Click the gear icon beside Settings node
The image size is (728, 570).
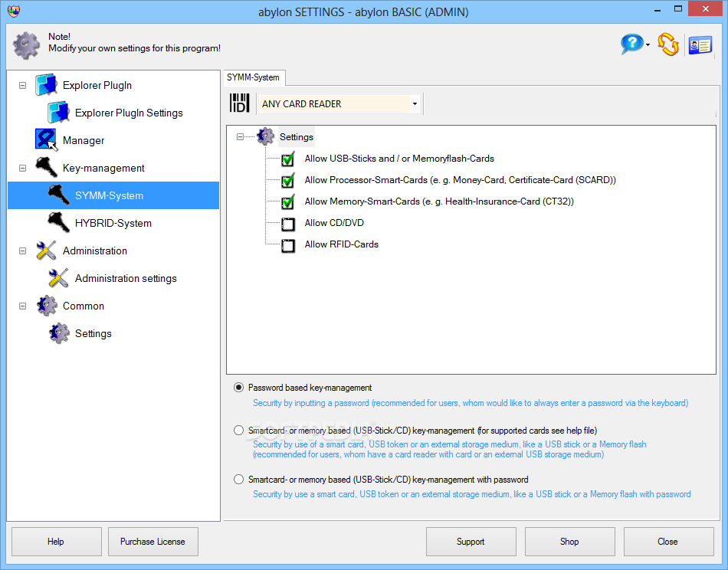(266, 136)
